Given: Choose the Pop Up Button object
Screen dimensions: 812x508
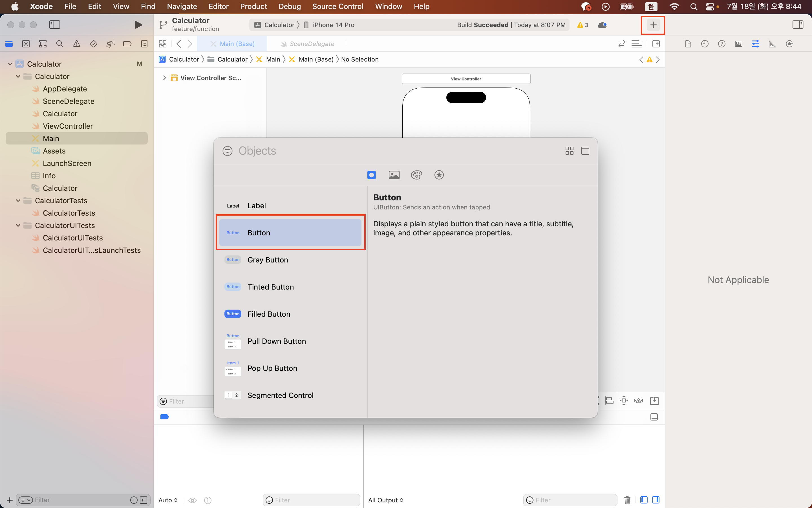Looking at the screenshot, I should point(290,368).
